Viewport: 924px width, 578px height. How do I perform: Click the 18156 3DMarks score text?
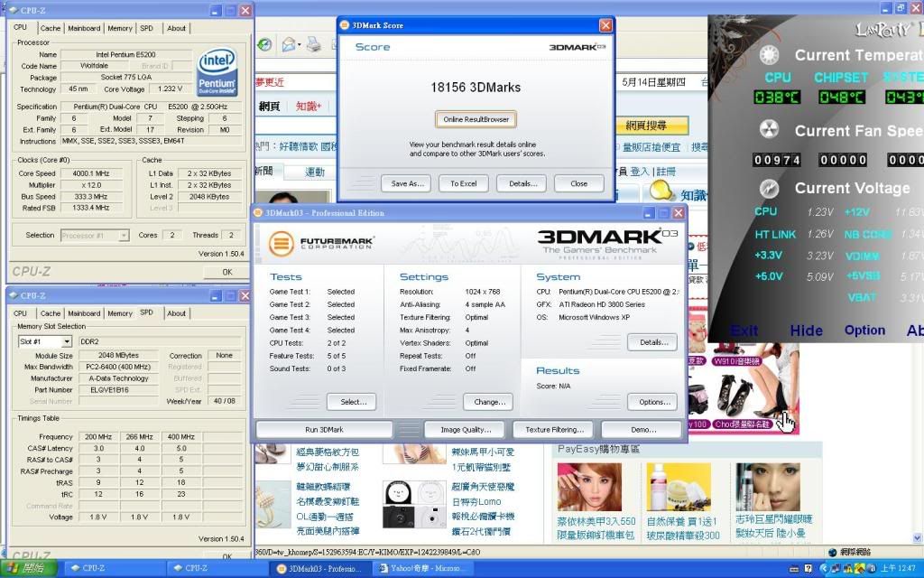coord(476,88)
